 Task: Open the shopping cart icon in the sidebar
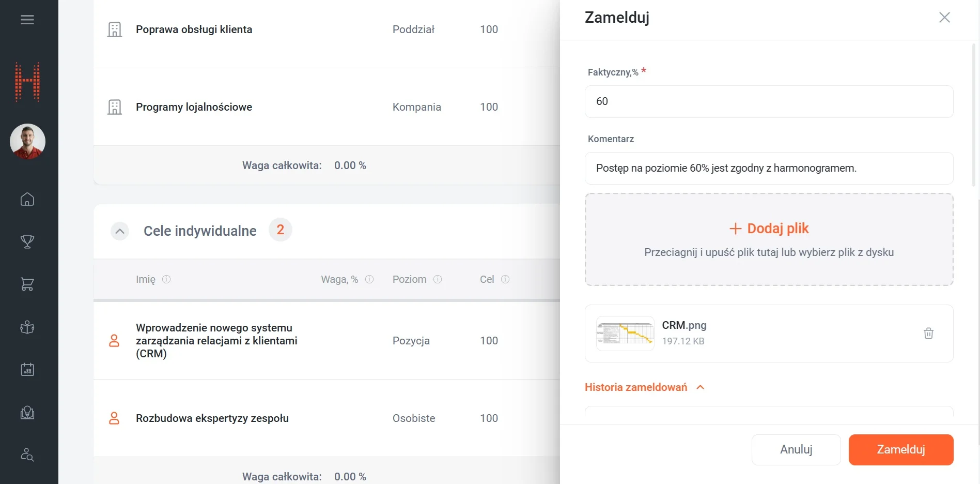[27, 284]
